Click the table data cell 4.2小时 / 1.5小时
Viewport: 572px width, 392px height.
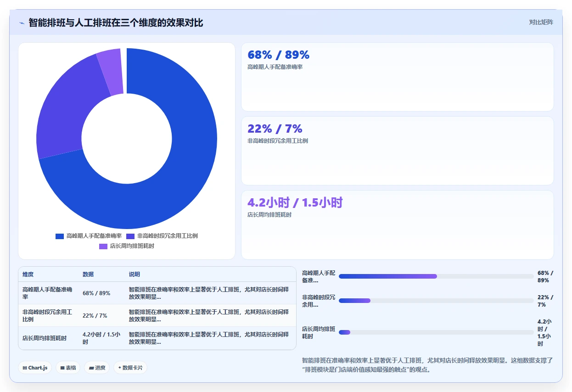click(101, 338)
